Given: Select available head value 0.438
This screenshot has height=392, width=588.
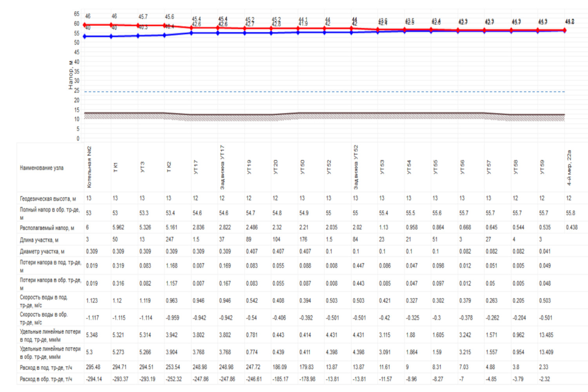Looking at the screenshot, I should [x=572, y=227].
